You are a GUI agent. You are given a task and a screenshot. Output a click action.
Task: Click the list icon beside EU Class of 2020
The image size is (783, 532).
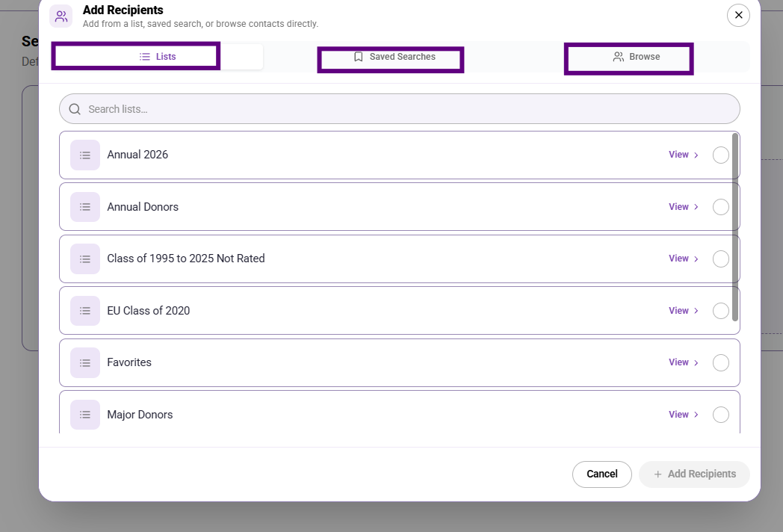click(85, 311)
